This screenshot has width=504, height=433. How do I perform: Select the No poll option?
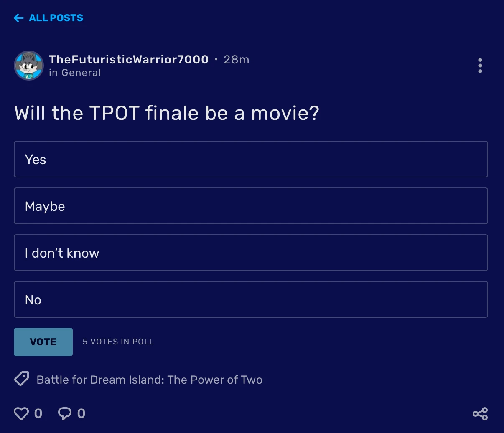pyautogui.click(x=251, y=299)
